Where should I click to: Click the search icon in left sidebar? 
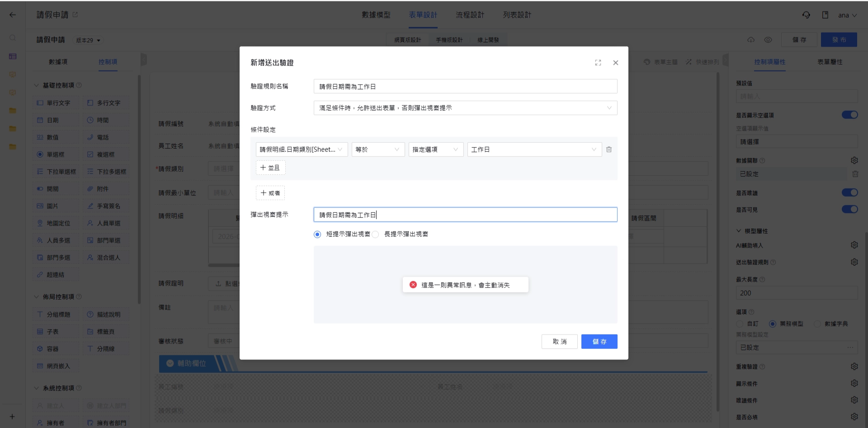(13, 38)
